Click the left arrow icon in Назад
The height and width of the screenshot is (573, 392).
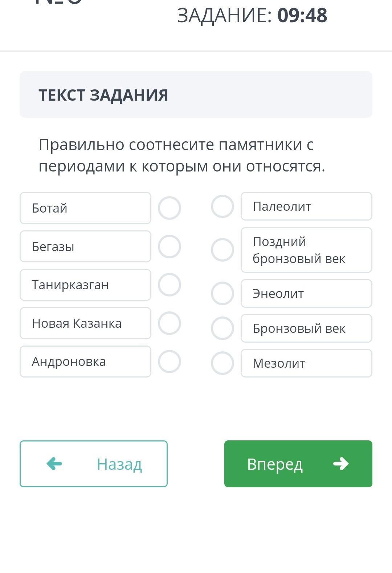[x=54, y=464]
